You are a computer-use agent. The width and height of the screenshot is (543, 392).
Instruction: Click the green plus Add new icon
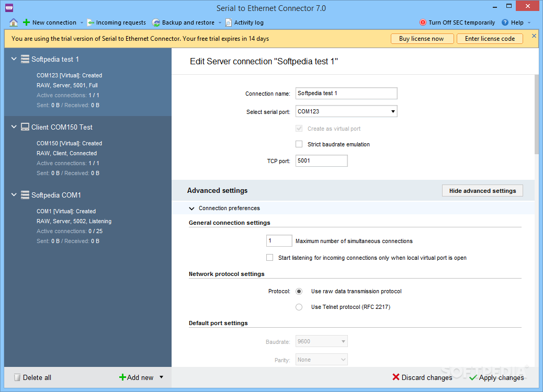122,377
